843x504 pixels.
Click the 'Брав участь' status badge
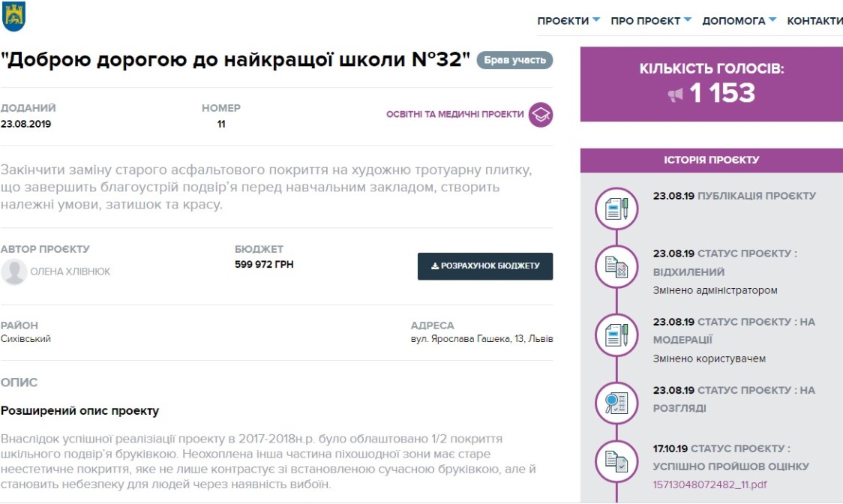click(514, 60)
